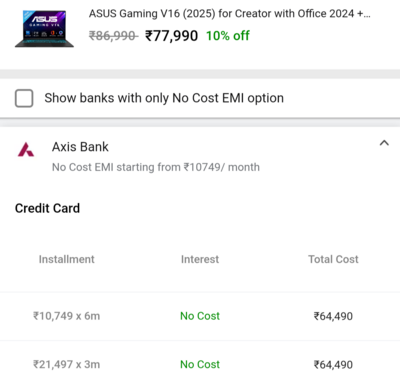
Task: Click the ₹64,490 total for 3m plan
Action: (x=333, y=364)
